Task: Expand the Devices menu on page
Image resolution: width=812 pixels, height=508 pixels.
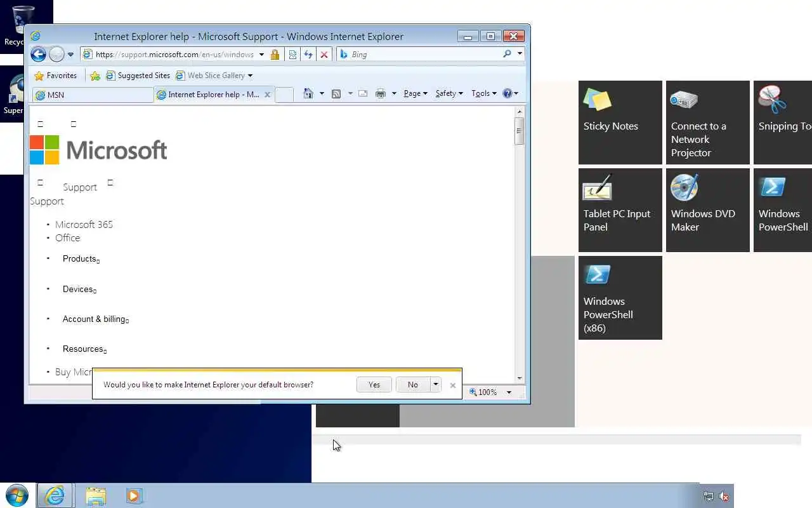Action: click(79, 289)
